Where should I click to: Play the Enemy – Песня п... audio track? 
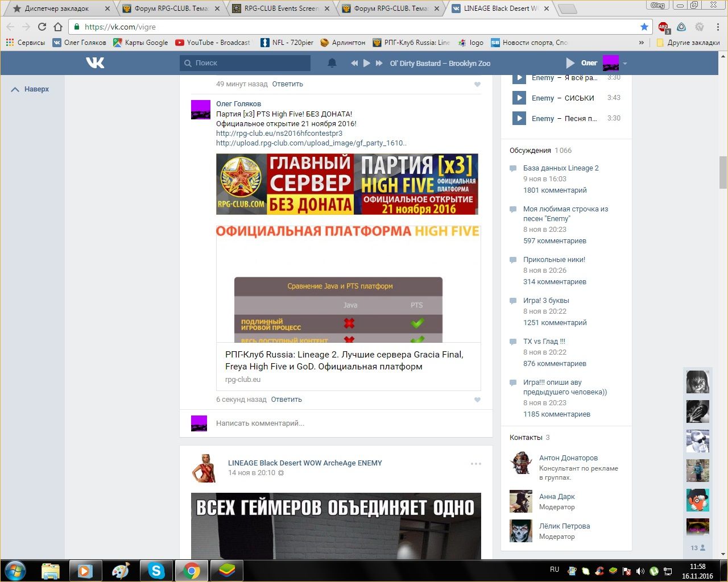(x=519, y=118)
